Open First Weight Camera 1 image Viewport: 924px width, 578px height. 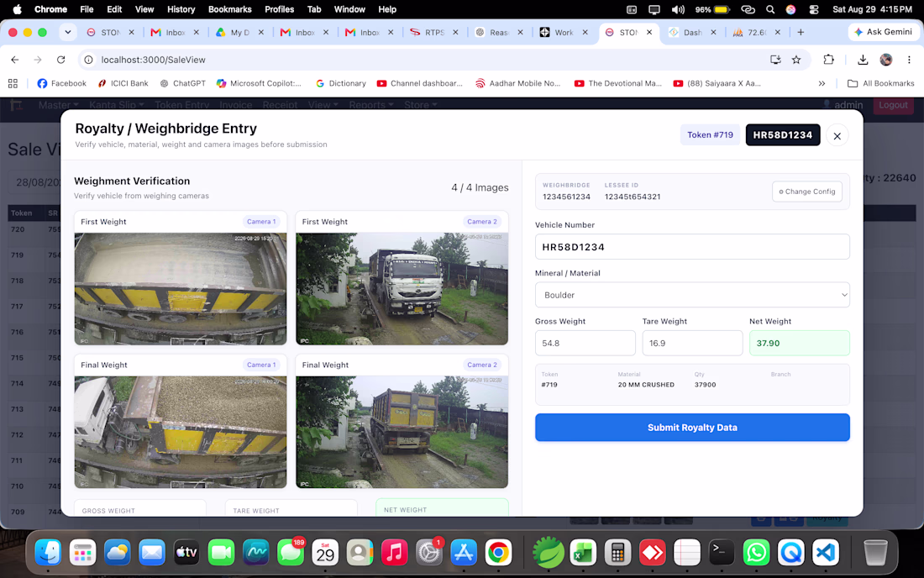[181, 289]
